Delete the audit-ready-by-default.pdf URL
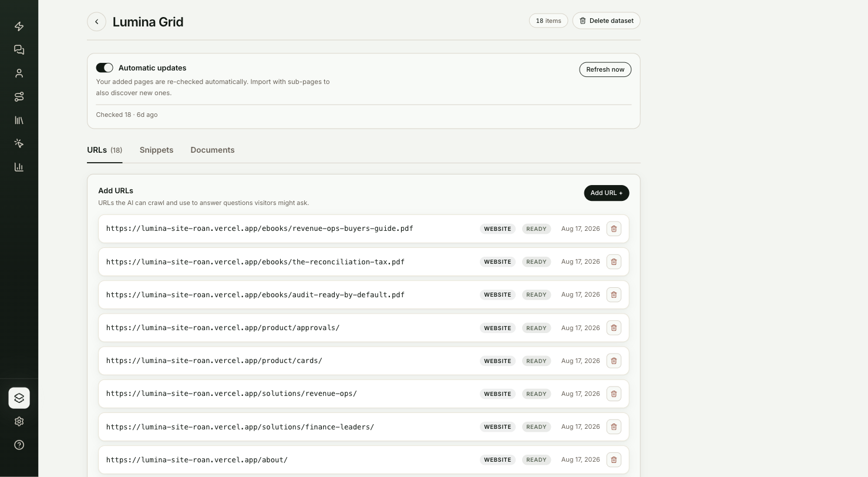Viewport: 868px width, 477px height. click(614, 295)
